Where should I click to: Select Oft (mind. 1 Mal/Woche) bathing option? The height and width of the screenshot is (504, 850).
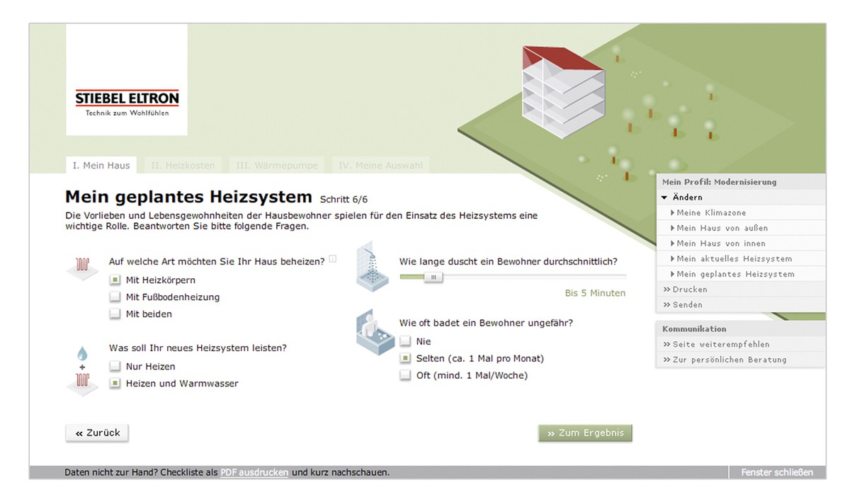coord(405,376)
